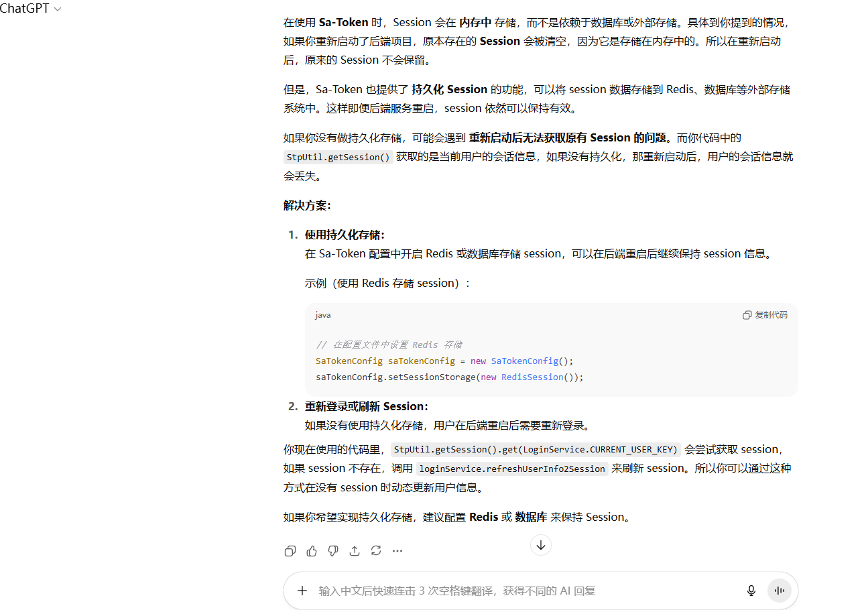Viewport: 868px width, 610px height.
Task: Click the list heading 使用持久化存储:
Action: (x=345, y=235)
